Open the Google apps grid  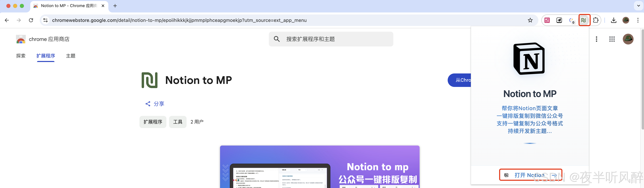[x=612, y=39]
